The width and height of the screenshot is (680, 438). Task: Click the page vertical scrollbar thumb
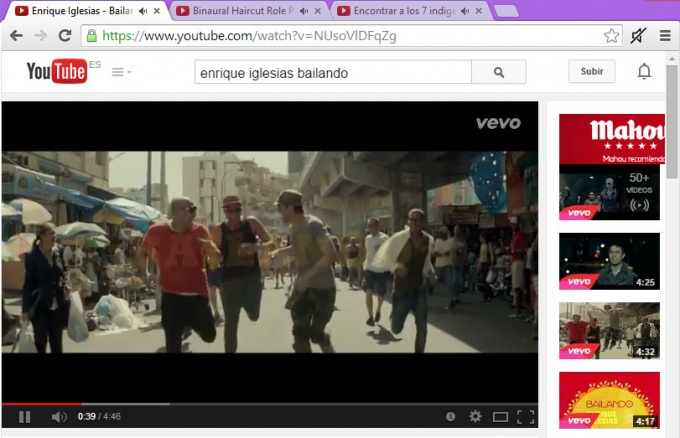[672, 121]
